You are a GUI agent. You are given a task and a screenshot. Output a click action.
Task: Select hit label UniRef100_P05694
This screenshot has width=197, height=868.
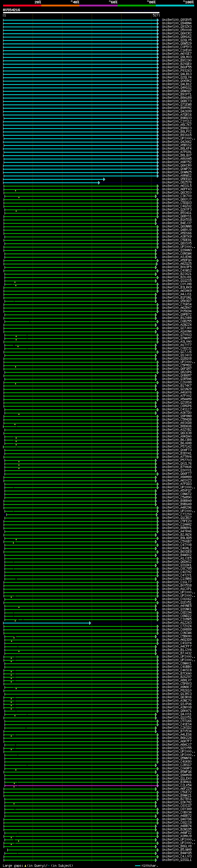177,311
